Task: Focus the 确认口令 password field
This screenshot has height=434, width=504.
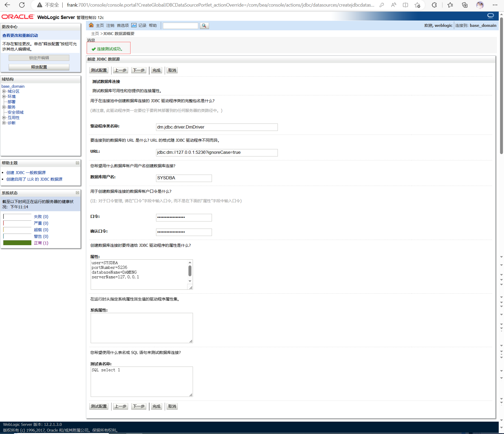Action: [x=184, y=232]
